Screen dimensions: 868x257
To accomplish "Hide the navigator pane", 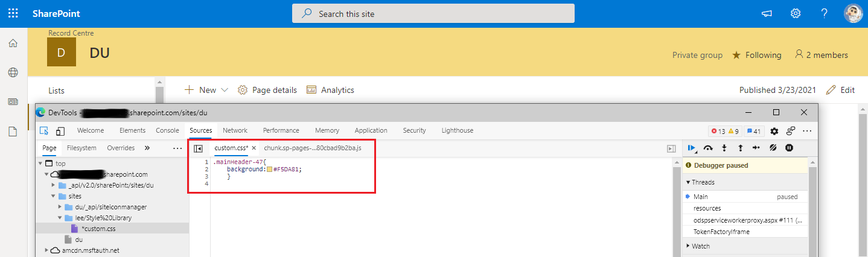I will point(198,148).
